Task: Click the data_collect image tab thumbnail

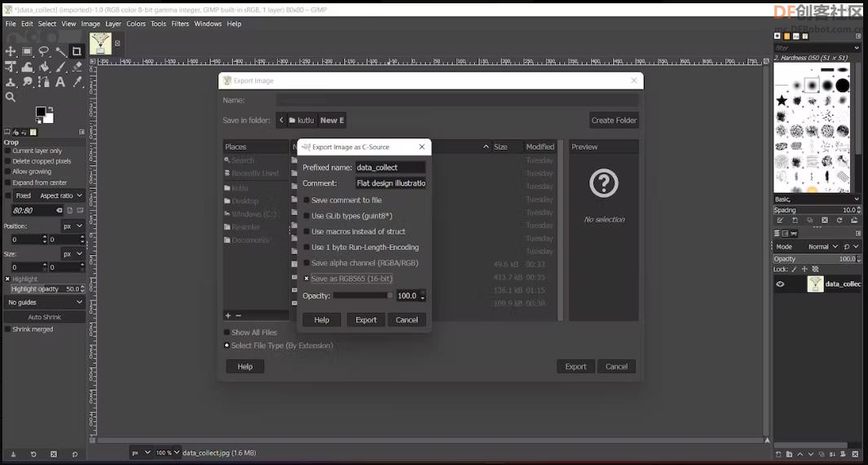Action: point(101,43)
